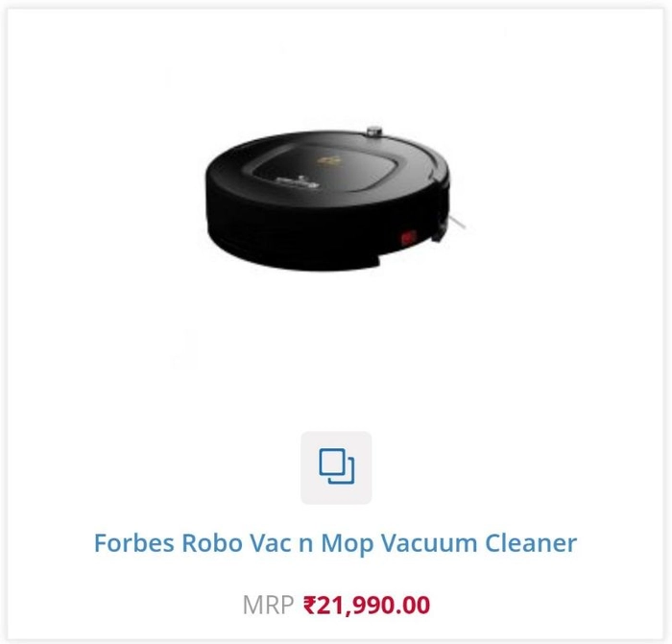This screenshot has height=644, width=672.
Task: Click the ₹21,990.00 price text
Action: point(367,605)
